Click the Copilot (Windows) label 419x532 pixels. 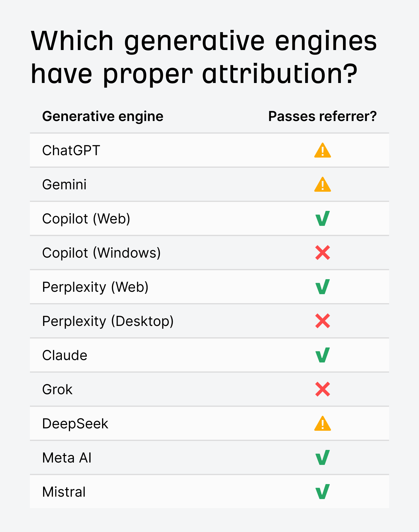coord(101,253)
